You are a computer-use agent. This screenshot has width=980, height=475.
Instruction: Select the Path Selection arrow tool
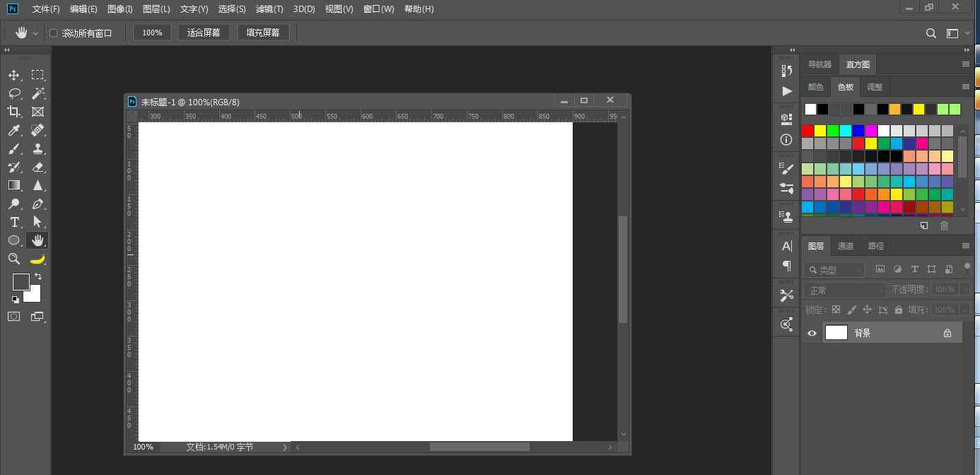coord(37,222)
